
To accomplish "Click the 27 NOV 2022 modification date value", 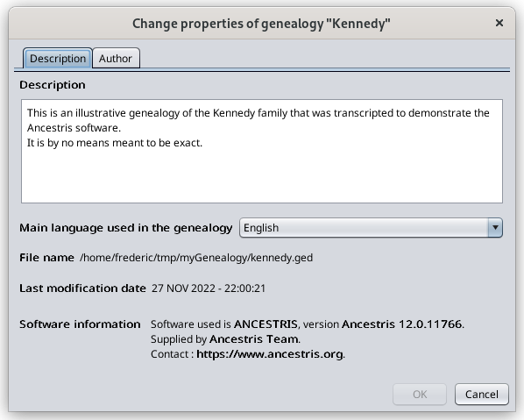I will click(x=209, y=288).
